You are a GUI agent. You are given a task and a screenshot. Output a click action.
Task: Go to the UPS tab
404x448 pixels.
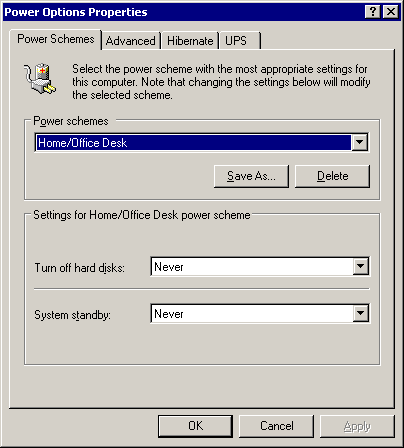coord(240,41)
